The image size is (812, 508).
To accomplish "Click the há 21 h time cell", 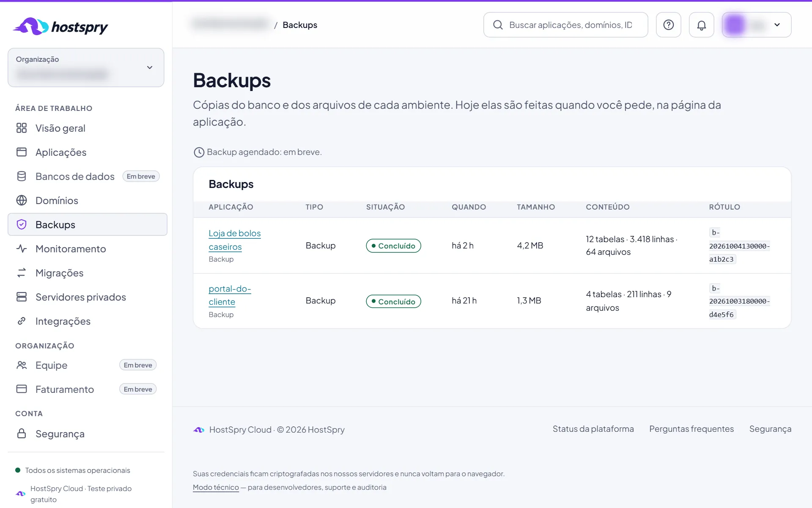I will click(x=464, y=301).
